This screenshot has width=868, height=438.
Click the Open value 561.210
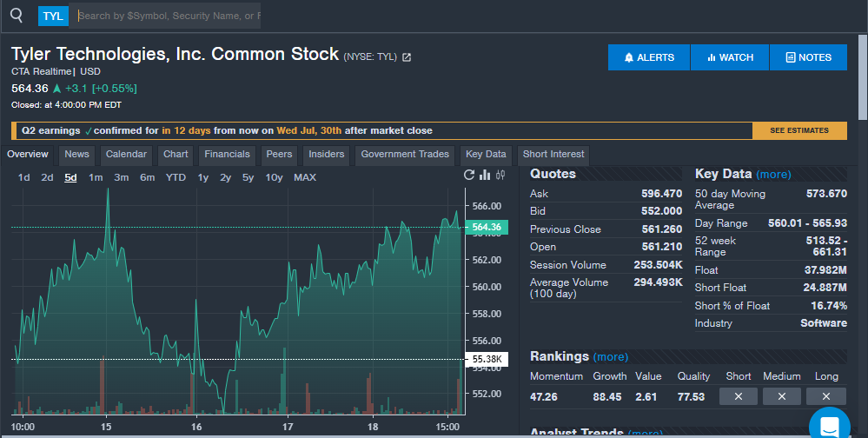click(x=661, y=247)
